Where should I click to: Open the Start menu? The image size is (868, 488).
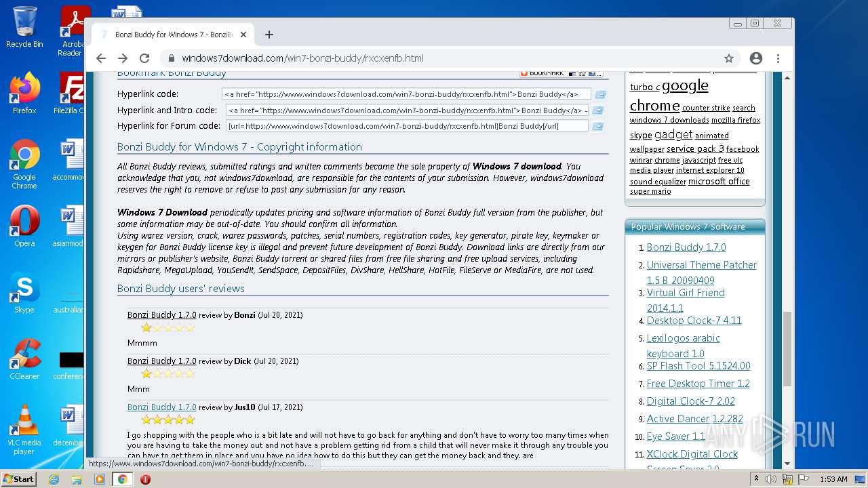pos(18,479)
